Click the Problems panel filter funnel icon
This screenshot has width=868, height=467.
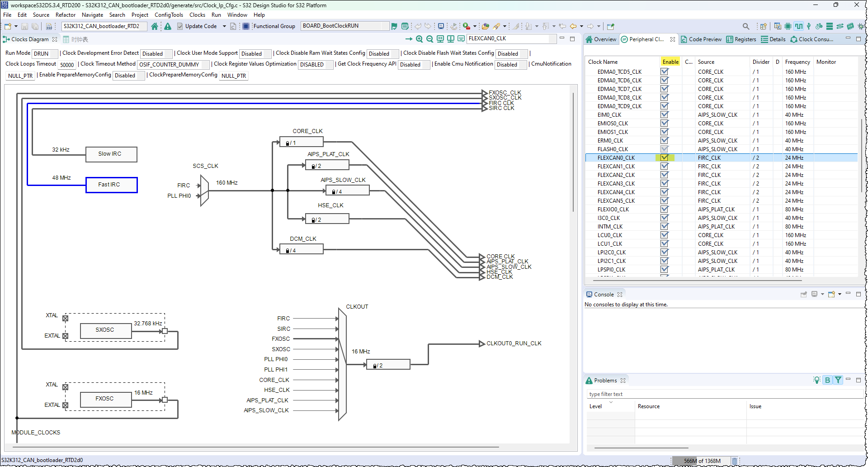[x=838, y=380]
